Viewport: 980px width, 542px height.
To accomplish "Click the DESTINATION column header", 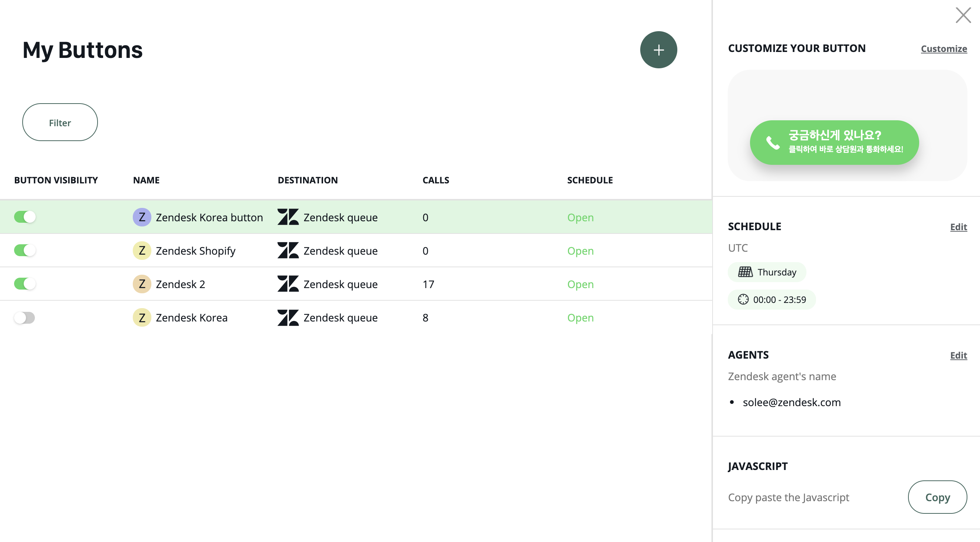I will point(308,180).
